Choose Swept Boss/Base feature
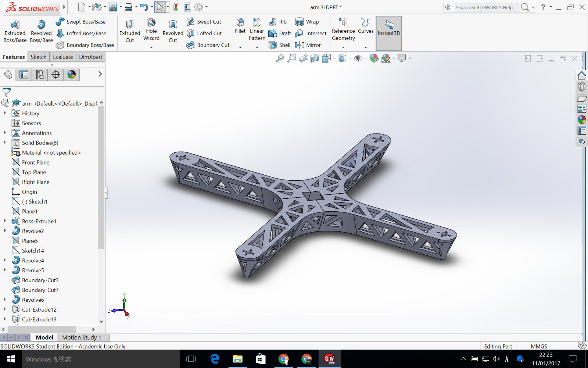Screen dimensions: 588x368 pos(81,22)
